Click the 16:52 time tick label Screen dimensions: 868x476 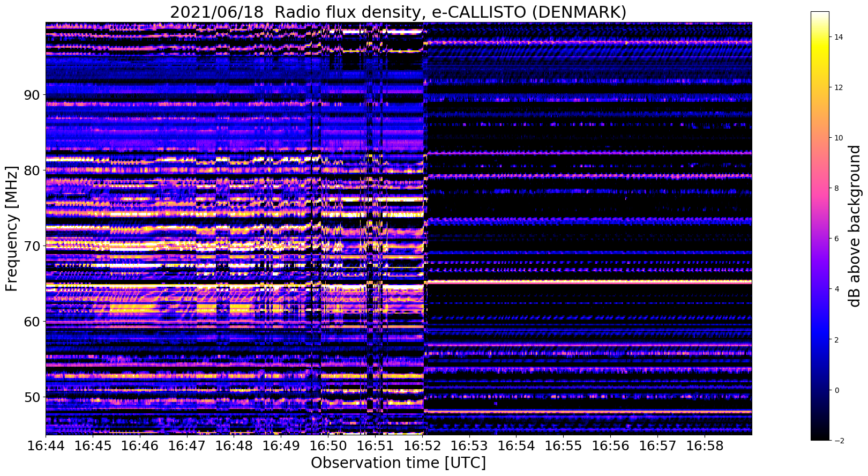click(x=423, y=446)
